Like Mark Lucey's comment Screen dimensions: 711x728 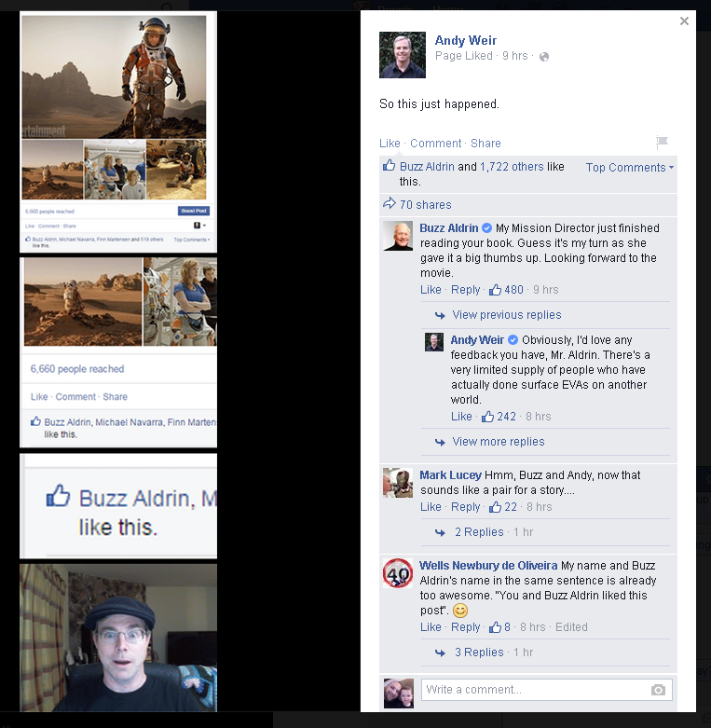[x=431, y=507]
